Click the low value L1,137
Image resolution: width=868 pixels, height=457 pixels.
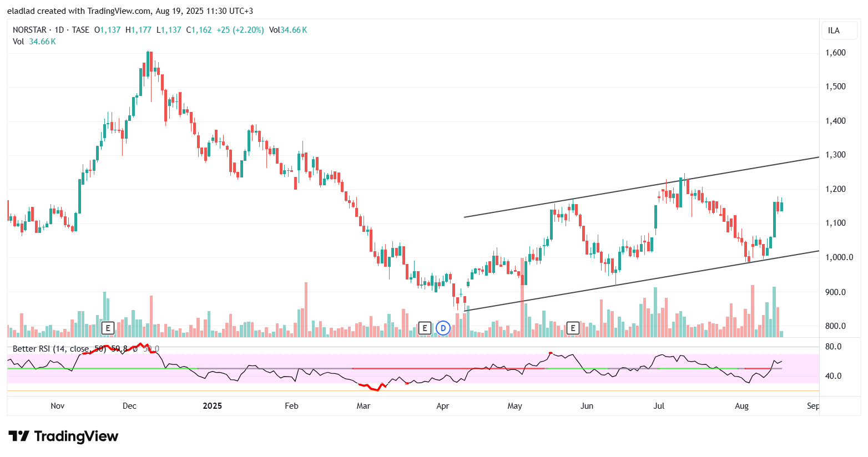(169, 30)
